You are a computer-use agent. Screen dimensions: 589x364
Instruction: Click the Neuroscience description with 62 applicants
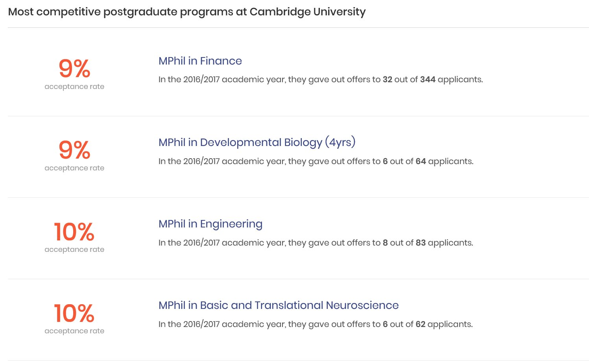coord(316,324)
